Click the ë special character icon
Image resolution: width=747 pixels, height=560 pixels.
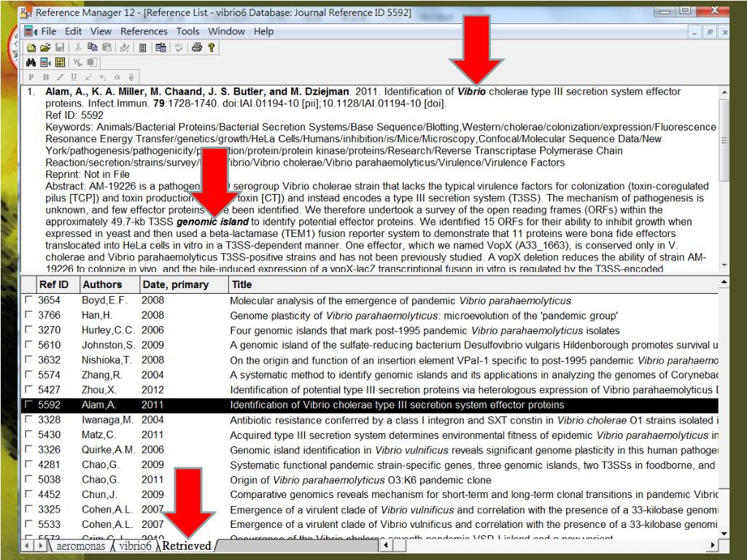(131, 77)
